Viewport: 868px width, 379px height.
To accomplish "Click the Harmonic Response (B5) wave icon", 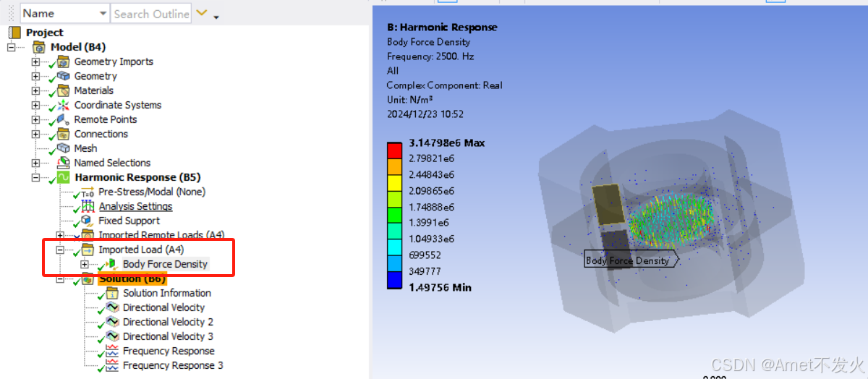I will (x=63, y=177).
